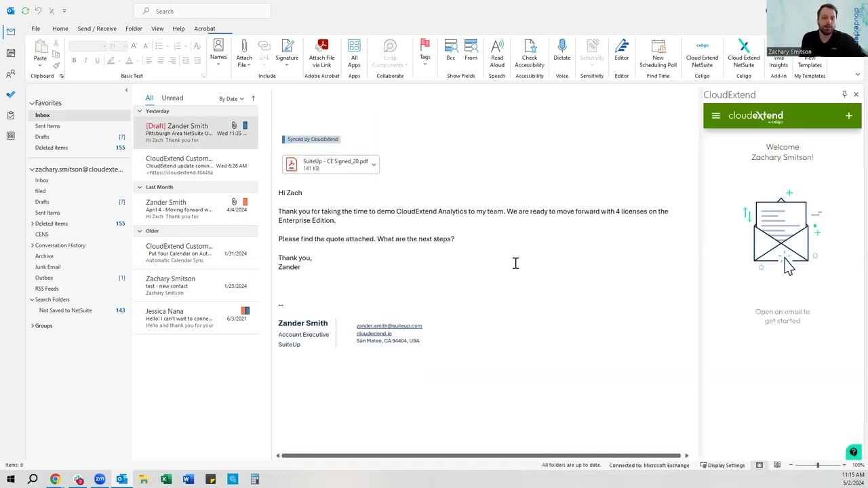Open the View tab
This screenshot has width=868, height=488.
pos(157,28)
